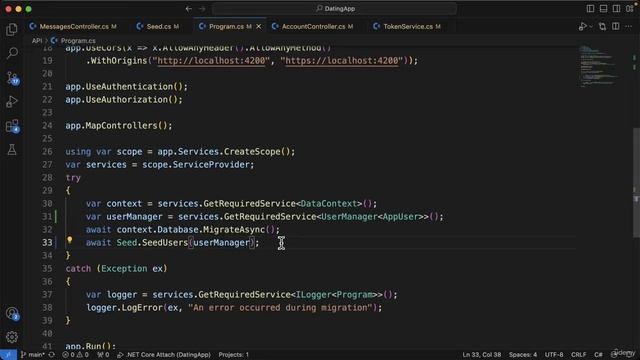
Task: Click the API breadcrumb segment
Action: 37,41
